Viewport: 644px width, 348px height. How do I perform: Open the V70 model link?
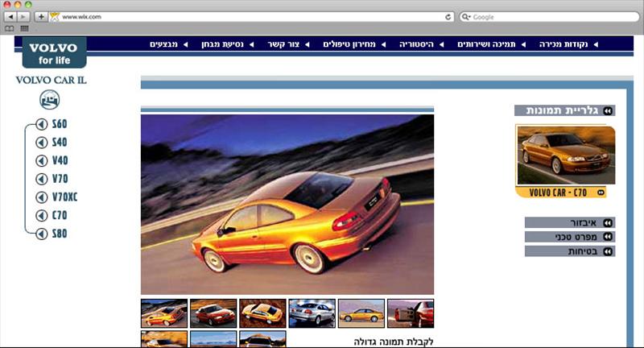(x=60, y=179)
